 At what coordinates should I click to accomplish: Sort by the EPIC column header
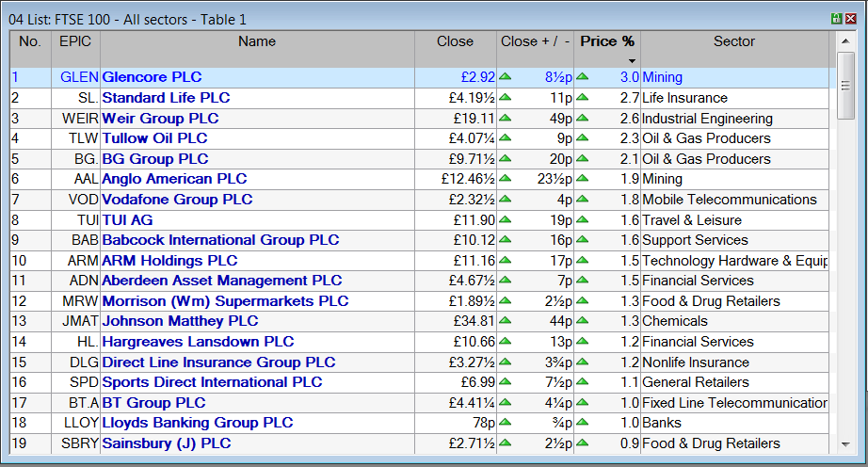point(75,49)
